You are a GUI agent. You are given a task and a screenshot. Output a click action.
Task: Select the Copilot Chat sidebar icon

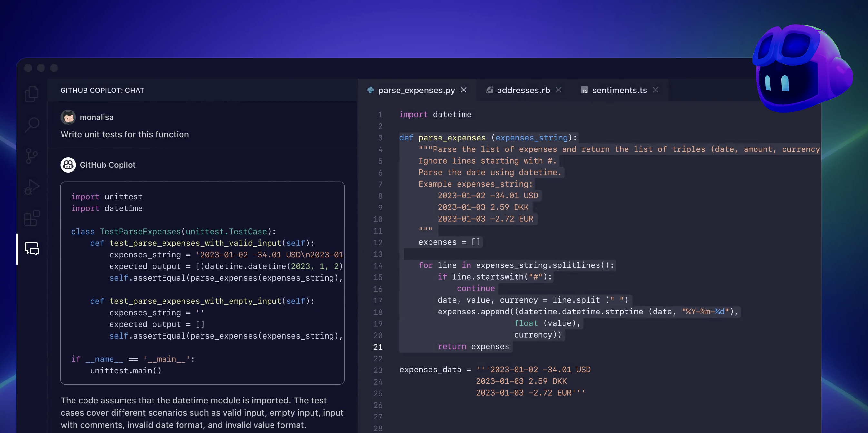point(32,249)
